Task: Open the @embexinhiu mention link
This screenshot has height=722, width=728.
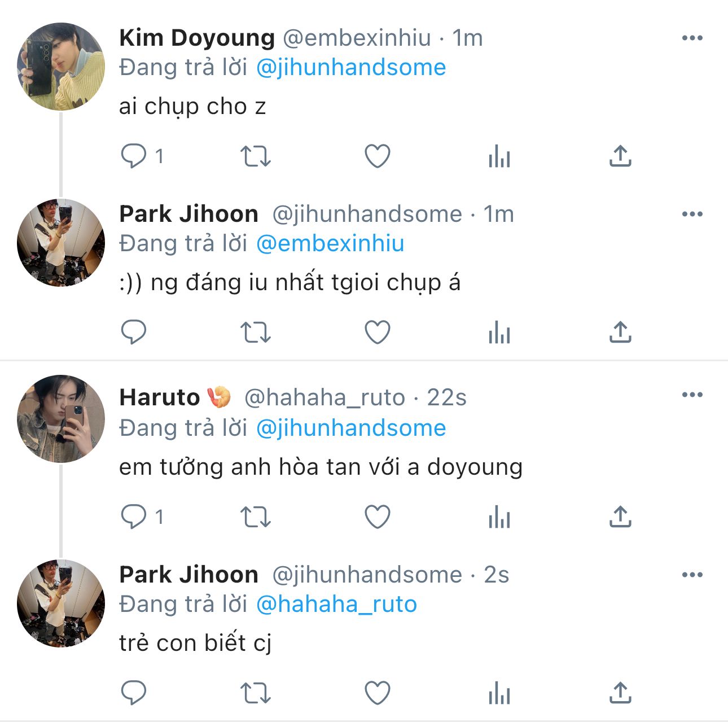Action: click(330, 243)
